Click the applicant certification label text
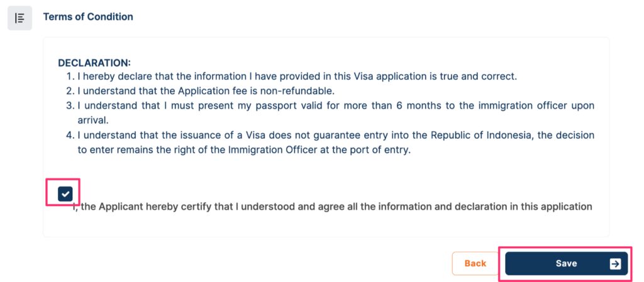This screenshot has width=644, height=282. point(332,207)
